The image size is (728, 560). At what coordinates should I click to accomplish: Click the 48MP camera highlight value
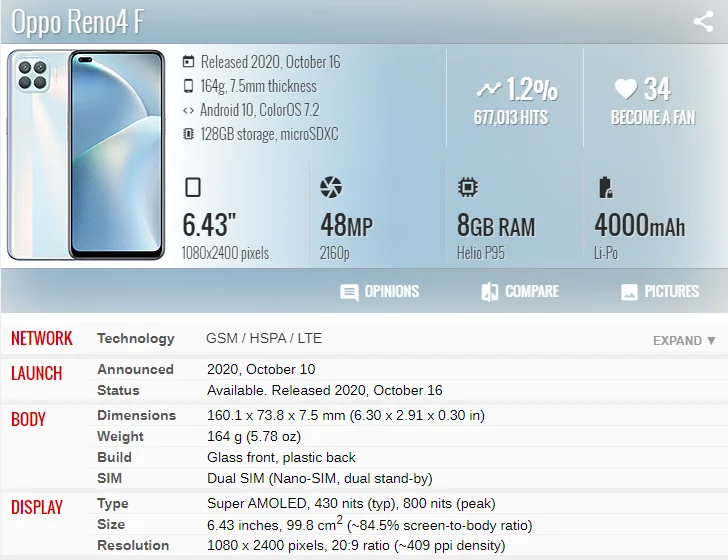(x=346, y=225)
